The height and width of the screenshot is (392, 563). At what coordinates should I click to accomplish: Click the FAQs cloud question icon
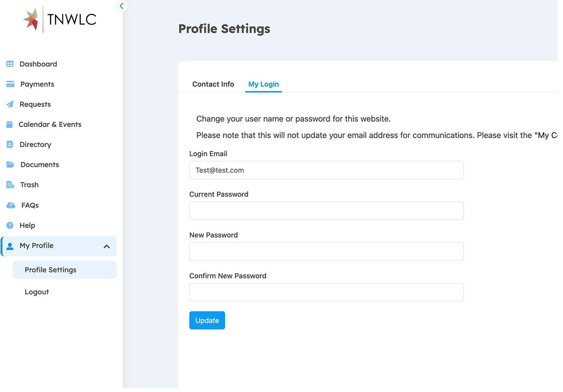pos(11,205)
